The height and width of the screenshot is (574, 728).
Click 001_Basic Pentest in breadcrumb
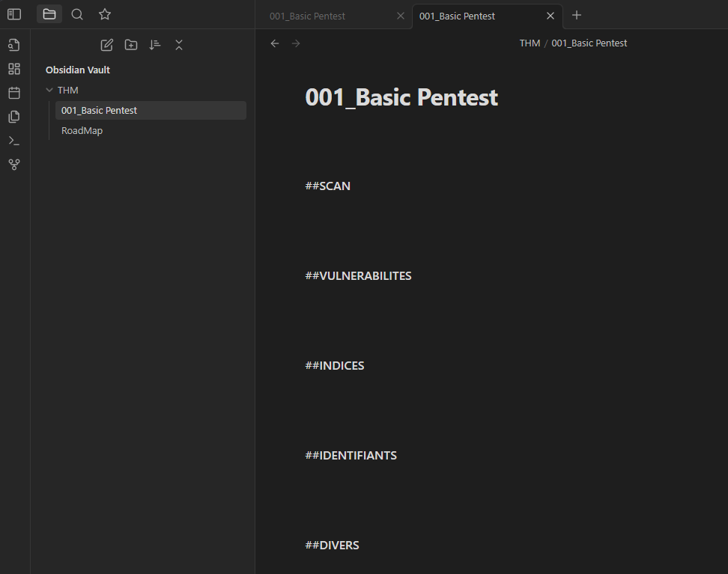point(589,43)
